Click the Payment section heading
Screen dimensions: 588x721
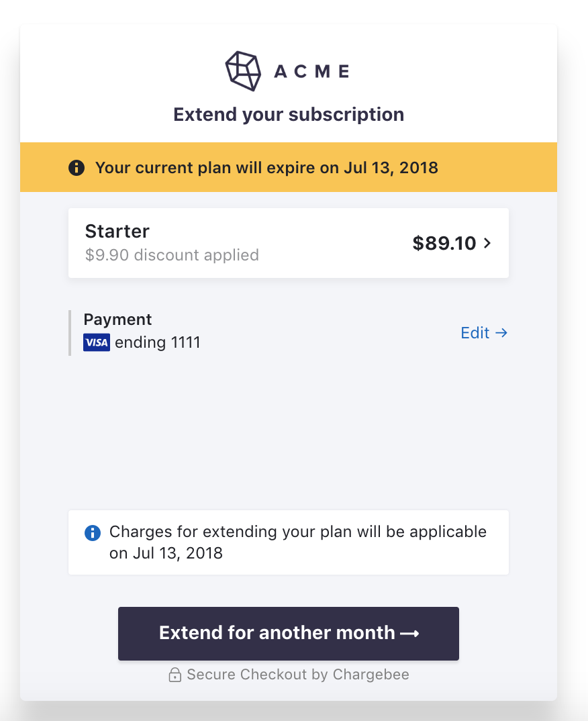coord(117,320)
